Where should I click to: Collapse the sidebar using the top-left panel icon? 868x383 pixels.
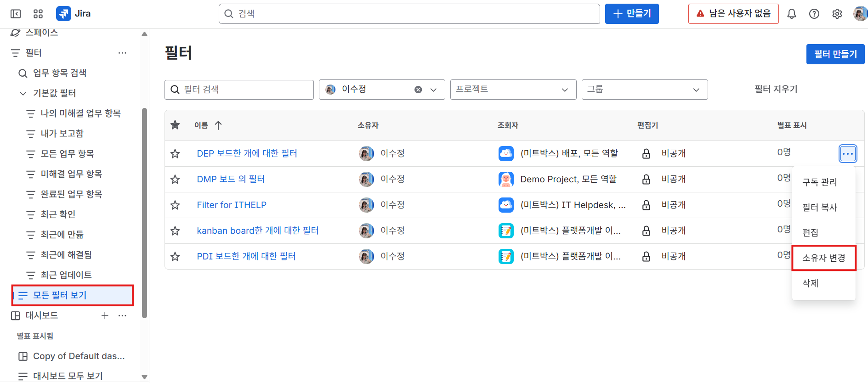(16, 14)
